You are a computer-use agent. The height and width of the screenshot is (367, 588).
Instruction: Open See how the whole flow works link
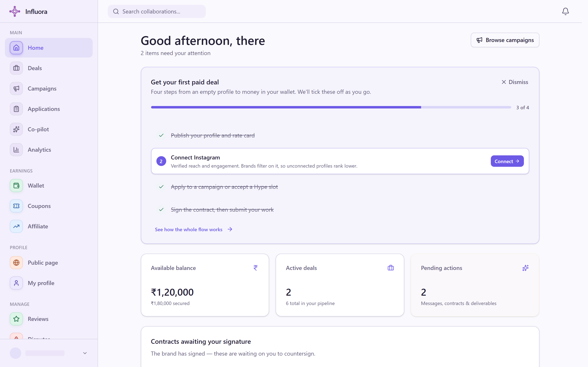[194, 229]
